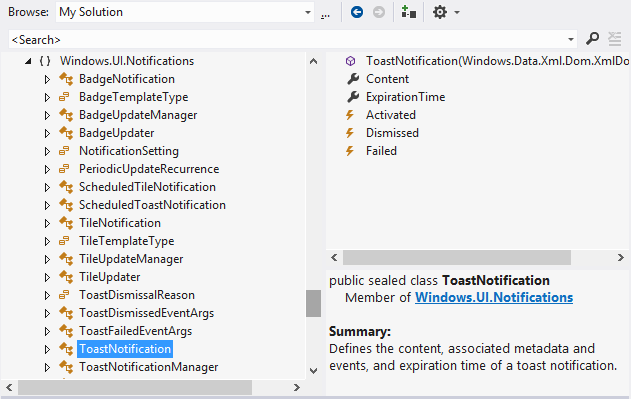631x399 pixels.
Task: Click the Add to References toolbar icon
Action: (x=408, y=12)
